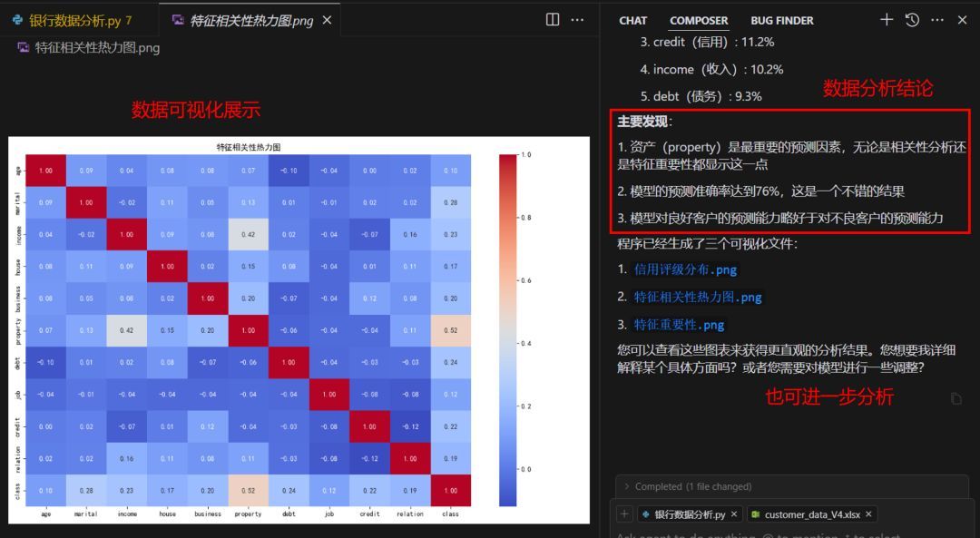Click the image icon in the breadcrumb bar
This screenshot has height=538, width=980.
point(24,48)
